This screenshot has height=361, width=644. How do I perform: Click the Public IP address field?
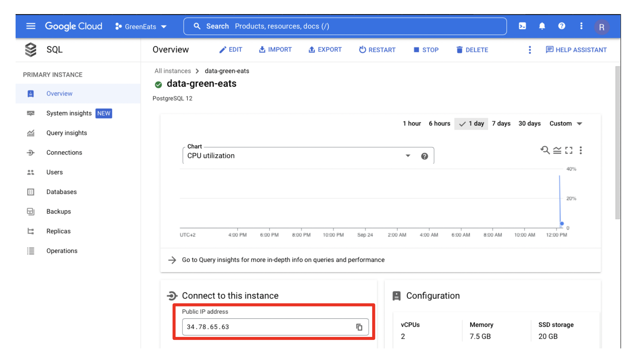tap(275, 327)
